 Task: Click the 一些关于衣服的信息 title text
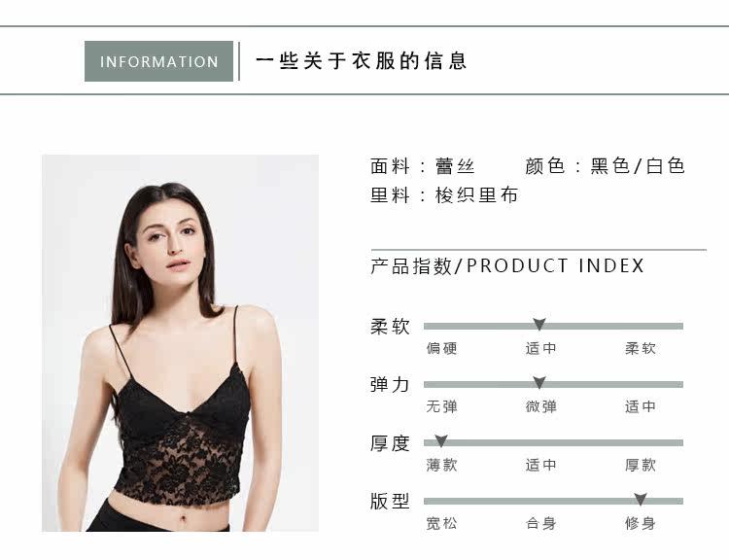pos(362,61)
